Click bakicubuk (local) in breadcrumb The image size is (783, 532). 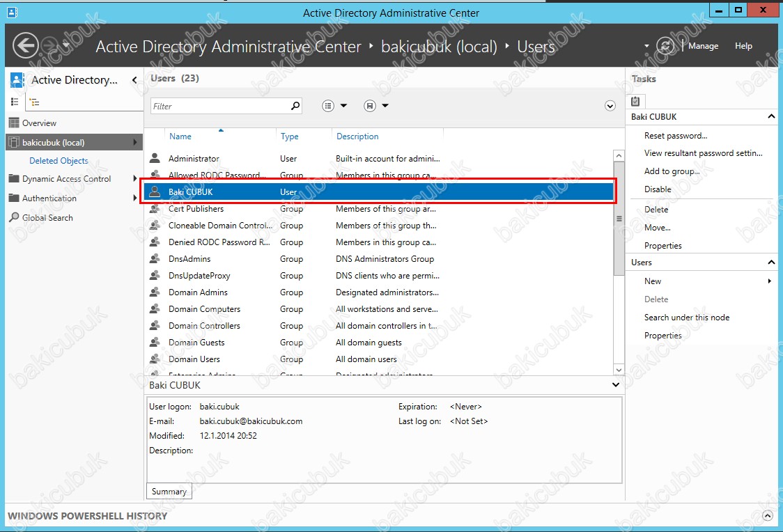point(439,47)
